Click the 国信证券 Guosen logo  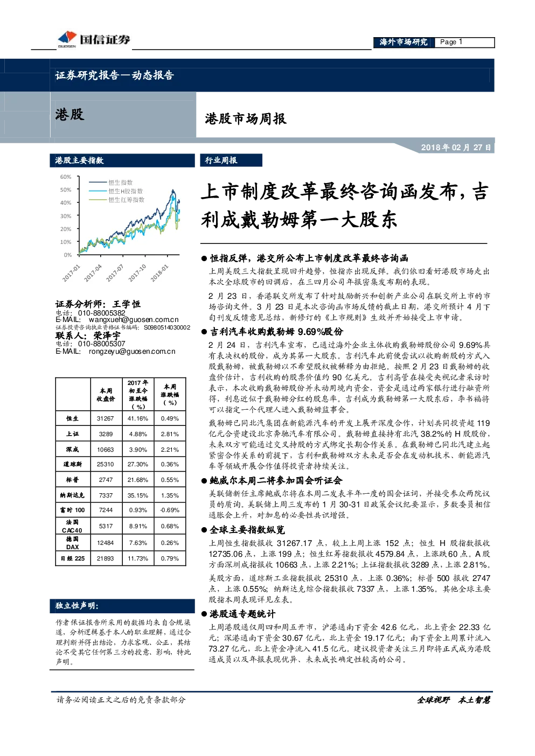pos(94,39)
